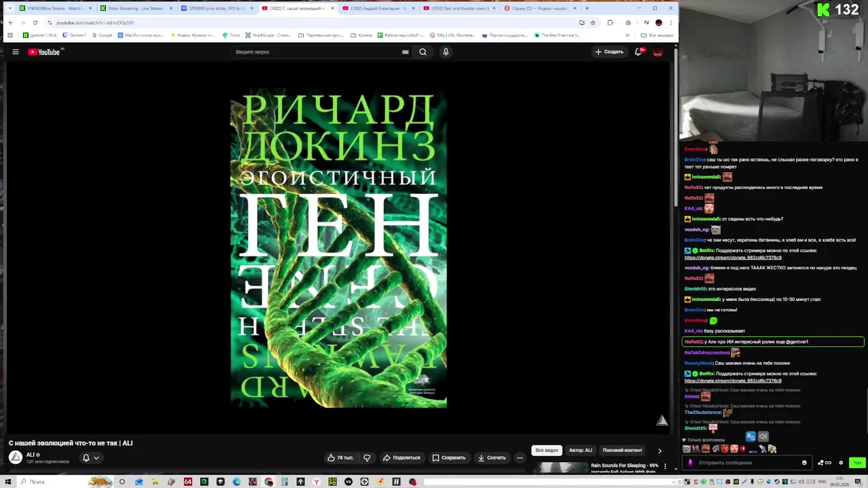This screenshot has height=488, width=868.
Task: Select the first cat emote in the followers emote row
Action: coord(687,449)
